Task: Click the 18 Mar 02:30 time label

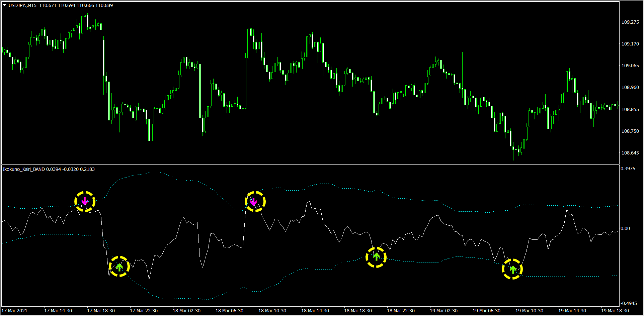Action: (x=186, y=311)
